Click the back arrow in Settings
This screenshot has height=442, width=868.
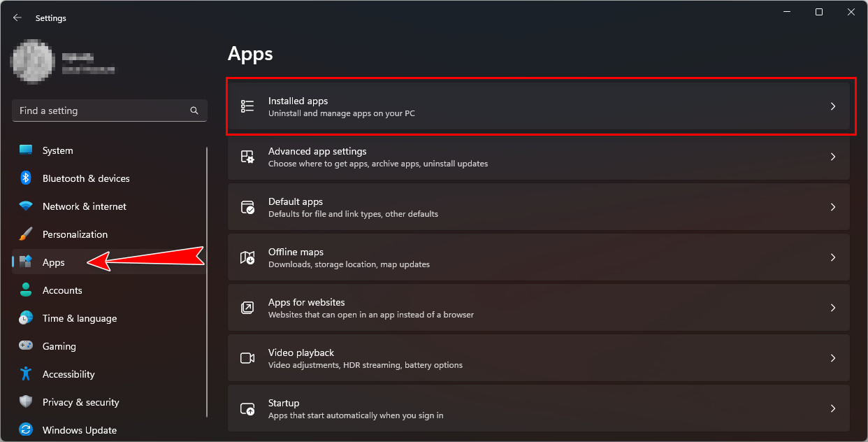[17, 18]
